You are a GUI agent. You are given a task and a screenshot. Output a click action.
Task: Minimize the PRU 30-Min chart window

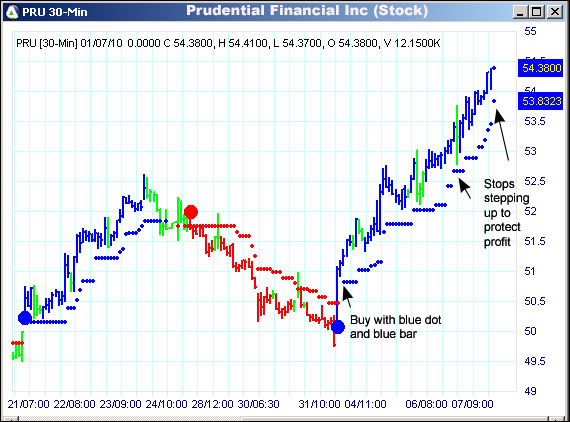coord(521,12)
